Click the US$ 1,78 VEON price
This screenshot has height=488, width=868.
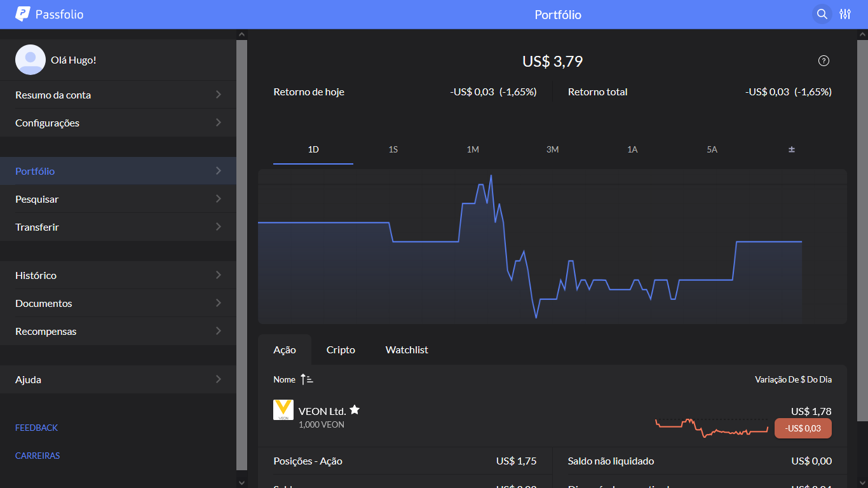(x=811, y=411)
